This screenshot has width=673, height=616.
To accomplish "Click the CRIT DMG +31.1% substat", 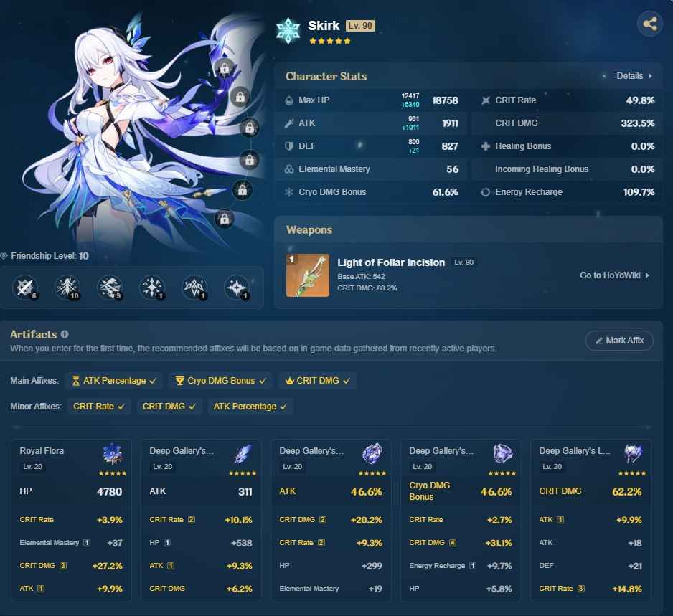I will pyautogui.click(x=461, y=543).
